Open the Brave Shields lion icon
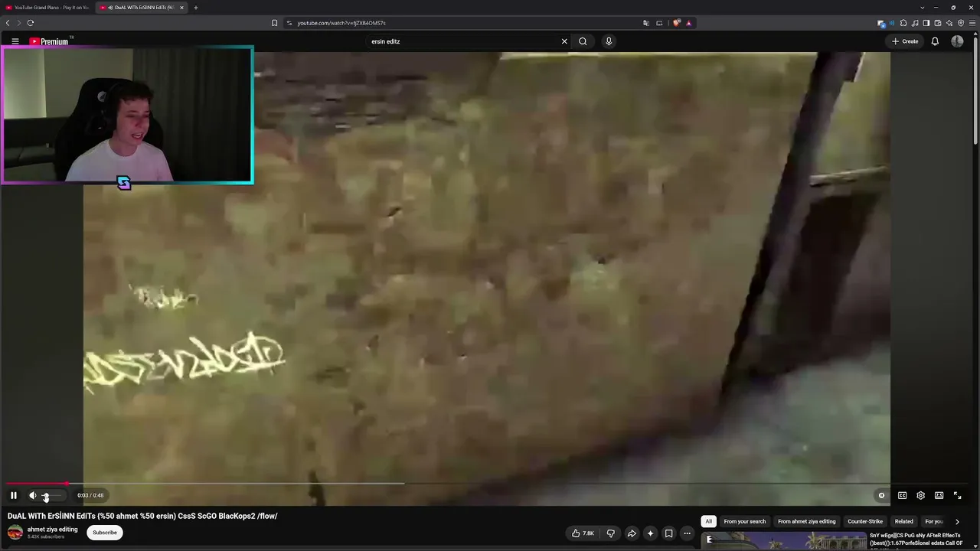This screenshot has width=980, height=551. 676,23
